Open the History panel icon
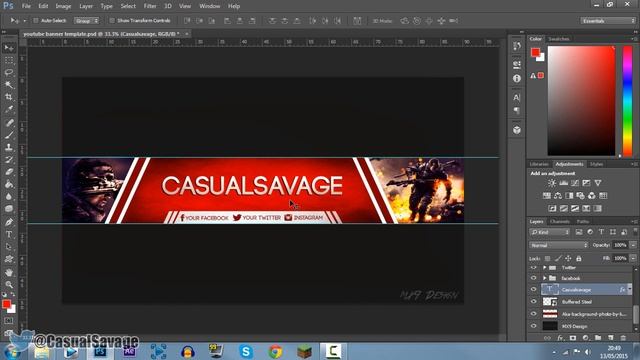This screenshot has width=640, height=360. (x=517, y=46)
